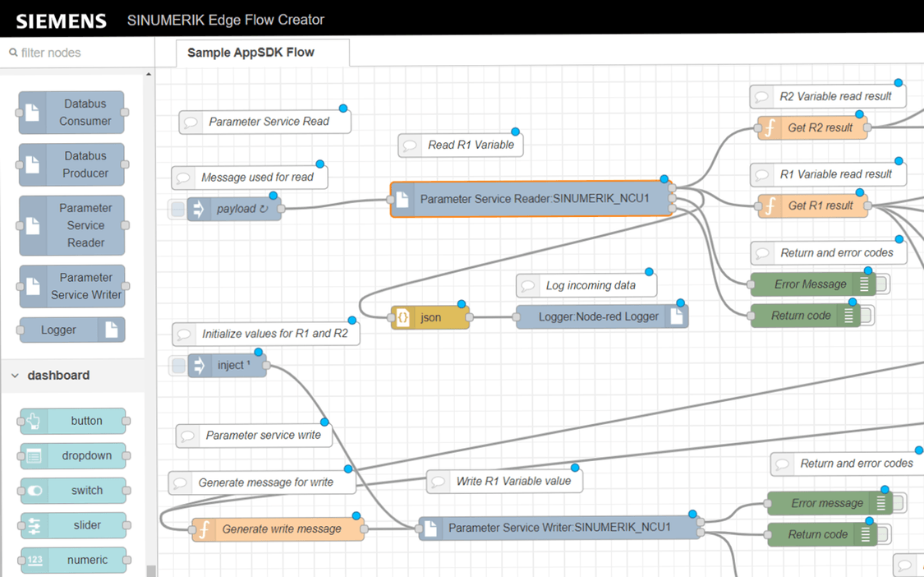924x577 pixels.
Task: Pick the Parameter Service Writer palette node
Action: [71, 286]
